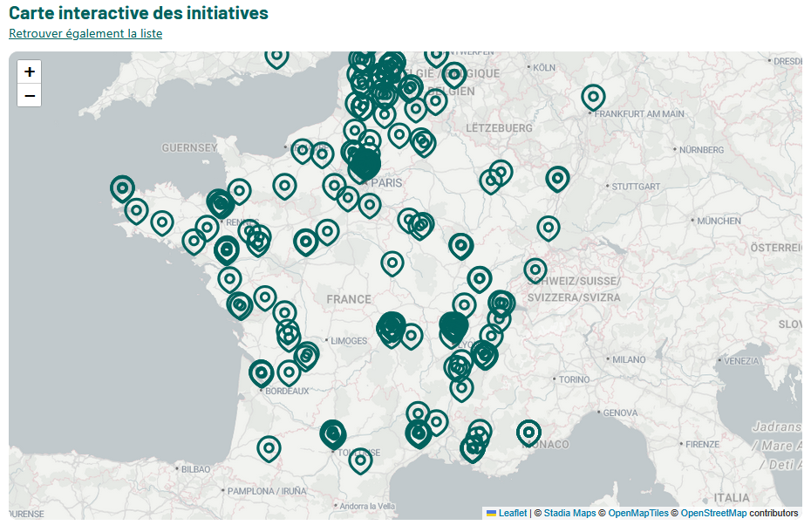Open the initiative pin near Frankfurt am Main
The image size is (811, 532).
click(593, 98)
